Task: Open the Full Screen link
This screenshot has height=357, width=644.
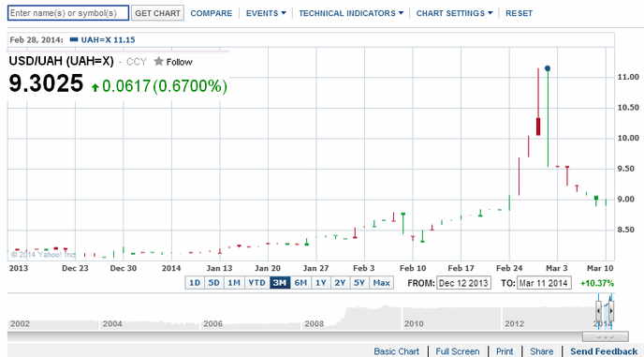Action: [x=458, y=351]
